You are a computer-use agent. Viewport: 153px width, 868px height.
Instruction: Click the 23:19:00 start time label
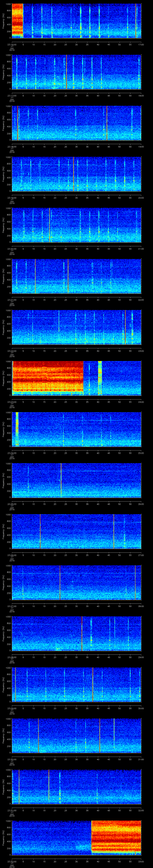tap(12, 198)
